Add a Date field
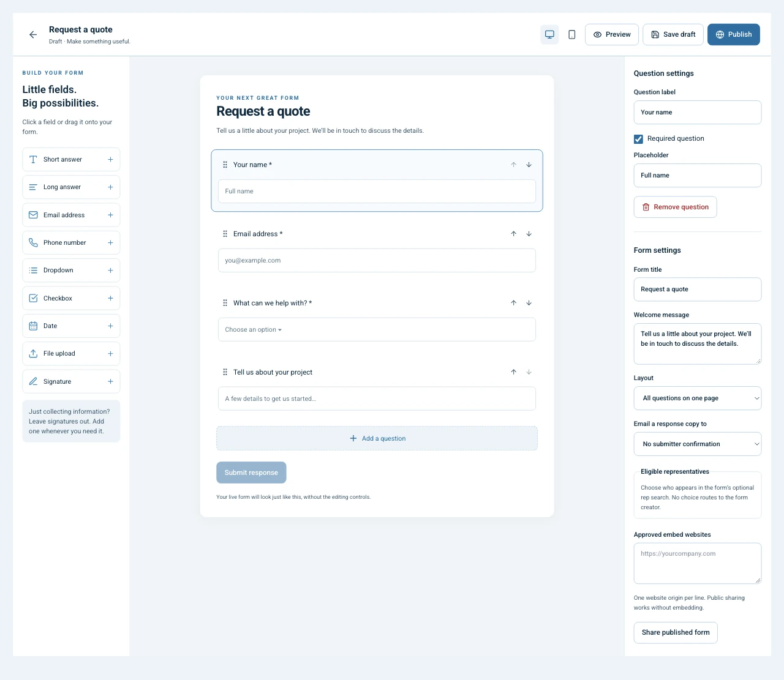The height and width of the screenshot is (680, 784). 71,326
